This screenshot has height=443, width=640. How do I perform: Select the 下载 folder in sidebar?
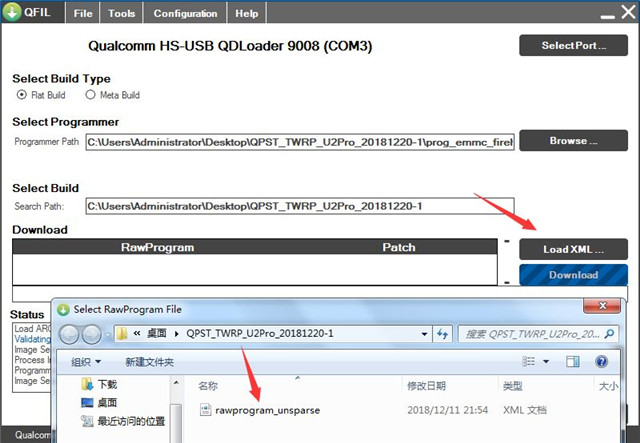pos(106,384)
